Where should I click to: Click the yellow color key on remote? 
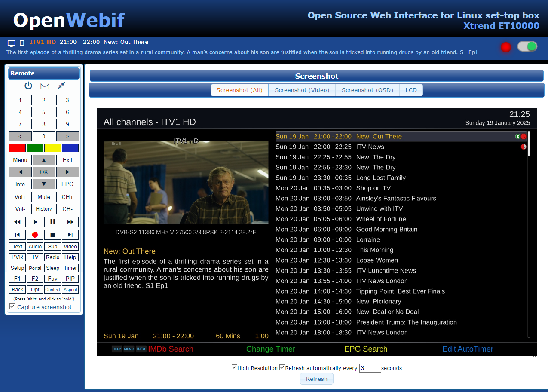52,148
